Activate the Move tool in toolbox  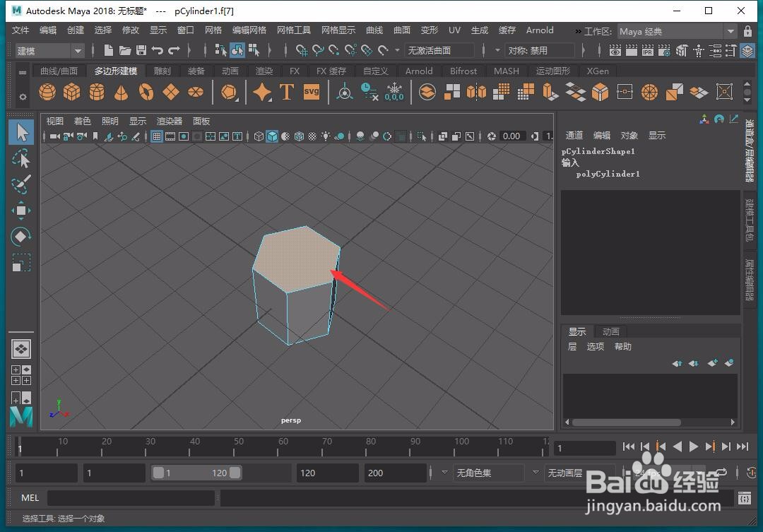coord(21,211)
